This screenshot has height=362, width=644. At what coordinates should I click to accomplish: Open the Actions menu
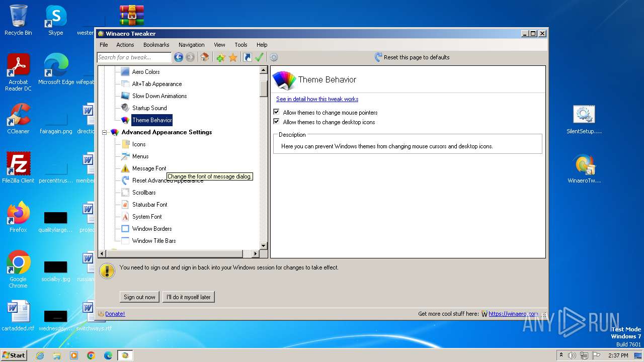click(x=125, y=45)
